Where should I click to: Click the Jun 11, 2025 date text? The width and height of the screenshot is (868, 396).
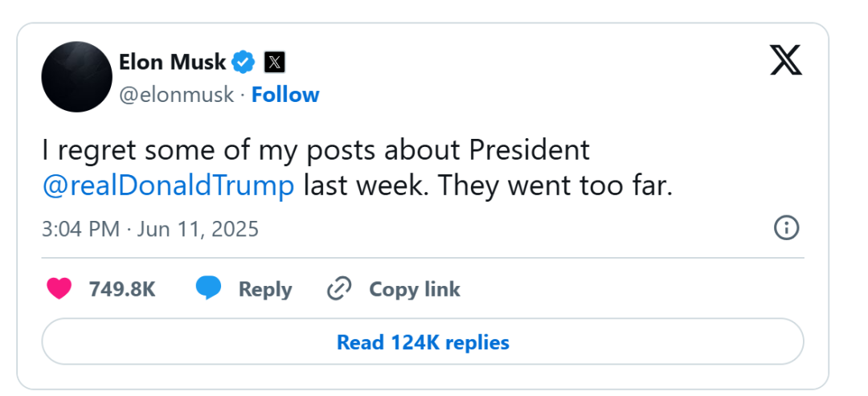(x=198, y=229)
